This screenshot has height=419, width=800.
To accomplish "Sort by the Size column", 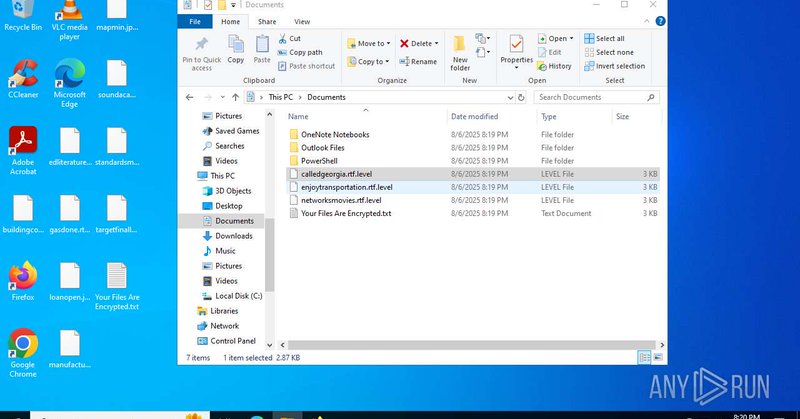I will click(636, 116).
